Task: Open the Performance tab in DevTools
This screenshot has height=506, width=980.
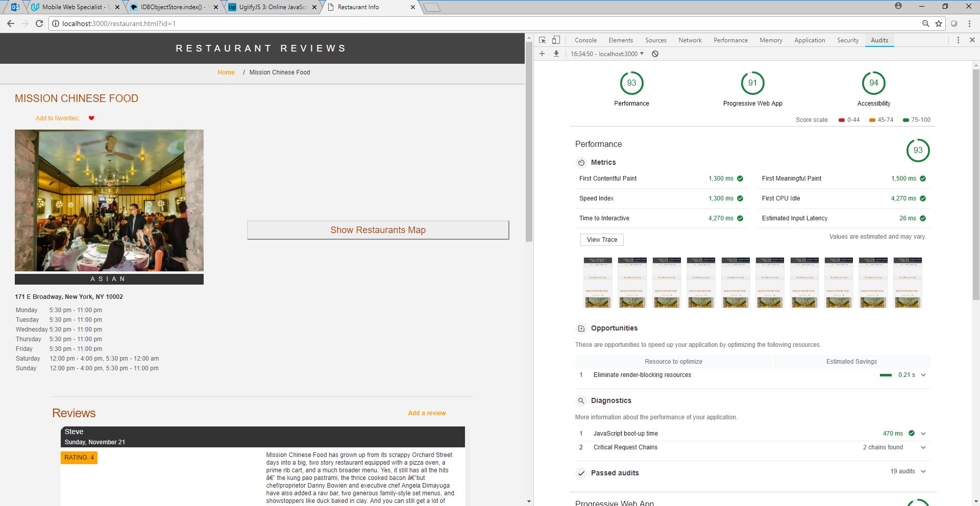Action: pyautogui.click(x=730, y=40)
